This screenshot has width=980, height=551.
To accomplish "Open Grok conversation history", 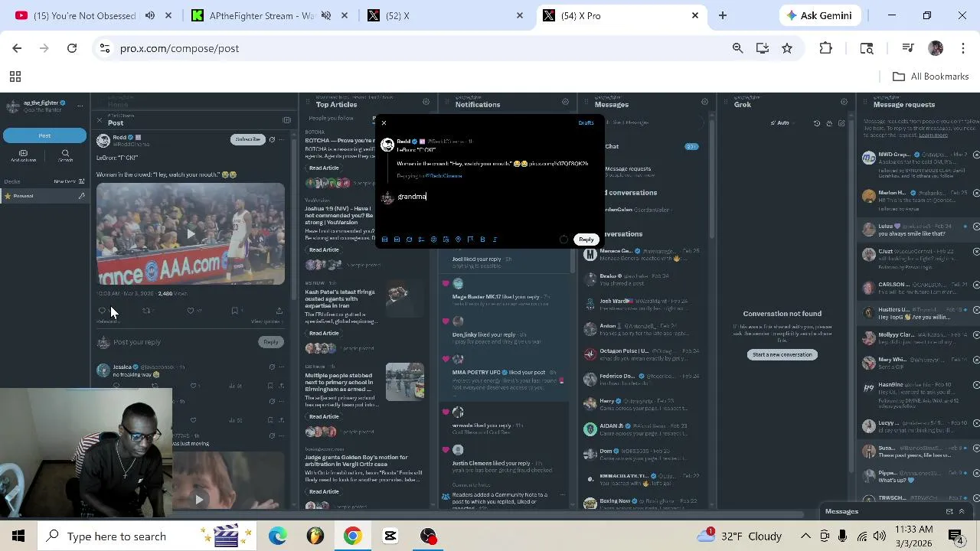I will (x=817, y=122).
